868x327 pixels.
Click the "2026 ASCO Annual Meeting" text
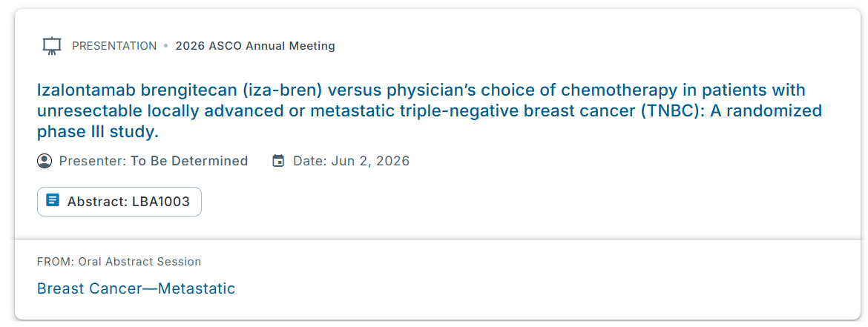[x=255, y=46]
